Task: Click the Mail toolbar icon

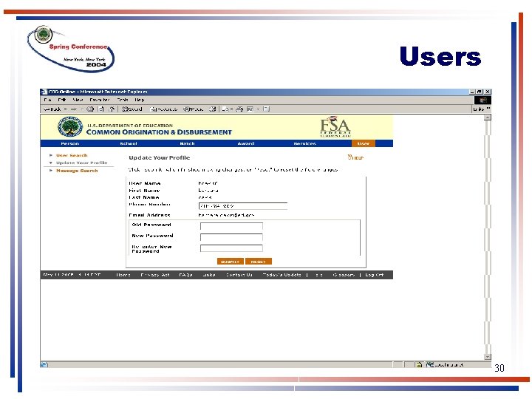Action: point(225,109)
